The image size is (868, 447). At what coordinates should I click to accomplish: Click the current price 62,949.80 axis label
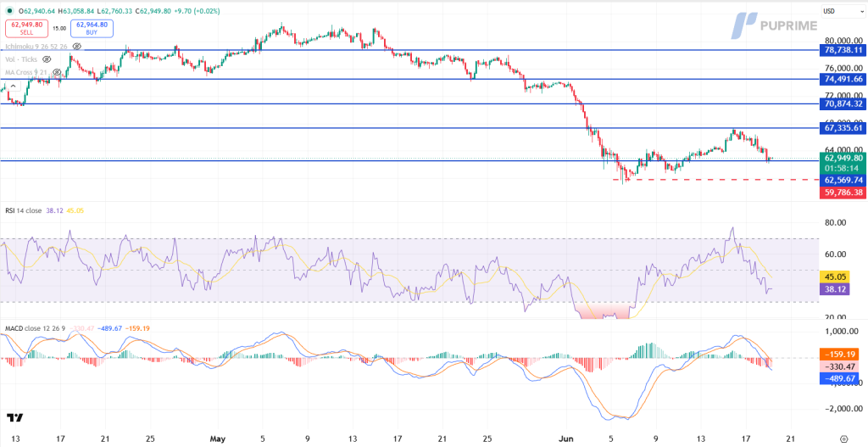(843, 158)
